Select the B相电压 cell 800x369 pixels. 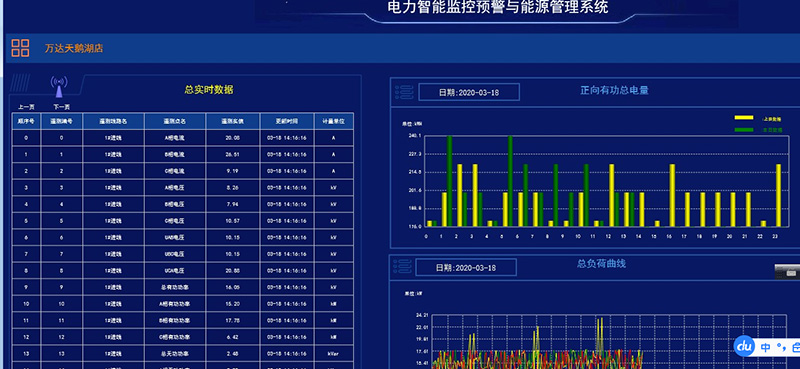click(x=175, y=204)
